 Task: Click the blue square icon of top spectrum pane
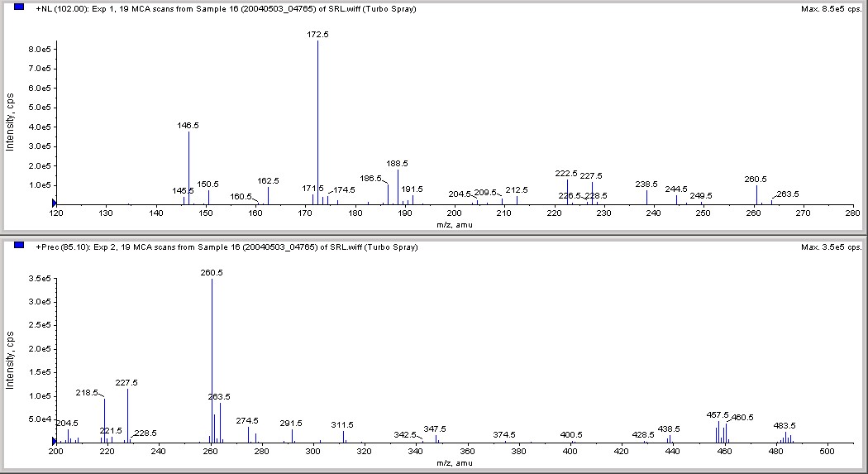point(19,7)
